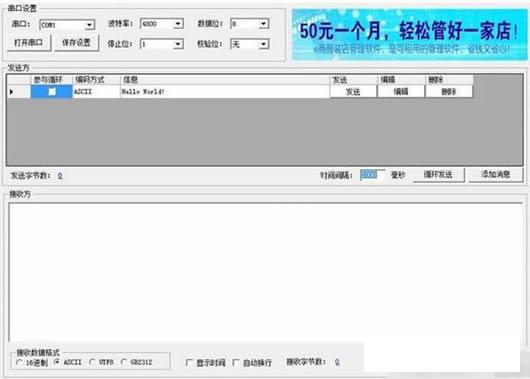
Task: Expand the 停止位 stop bits dropdown
Action: [x=178, y=44]
